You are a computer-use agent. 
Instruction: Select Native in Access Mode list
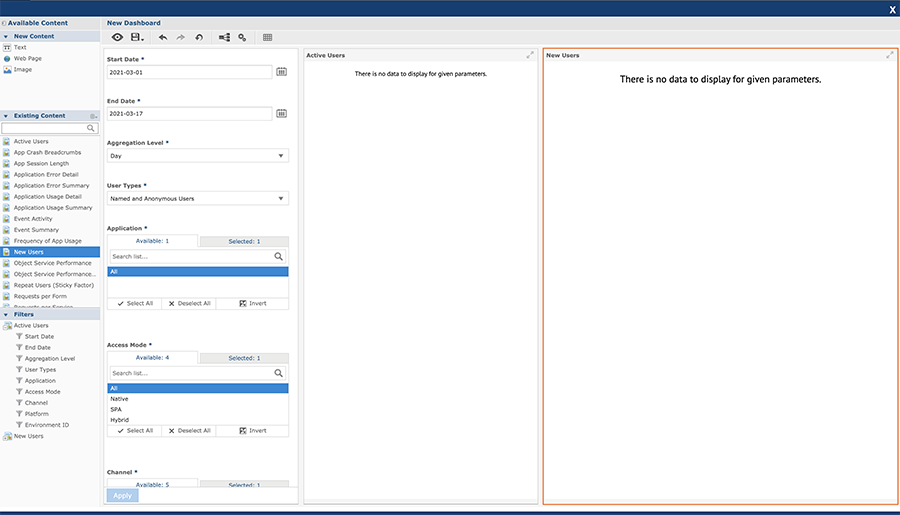pyautogui.click(x=197, y=399)
